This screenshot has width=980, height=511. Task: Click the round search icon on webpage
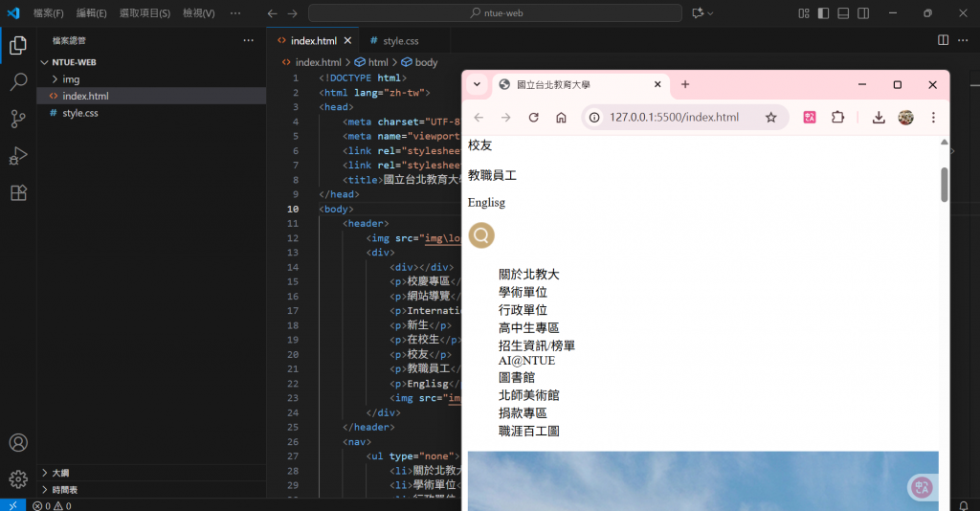[481, 235]
